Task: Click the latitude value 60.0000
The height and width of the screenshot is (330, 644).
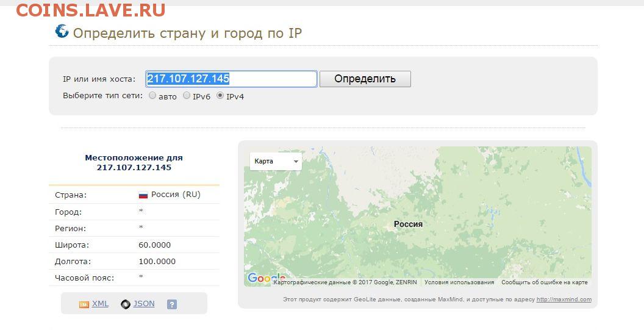Action: (x=154, y=245)
